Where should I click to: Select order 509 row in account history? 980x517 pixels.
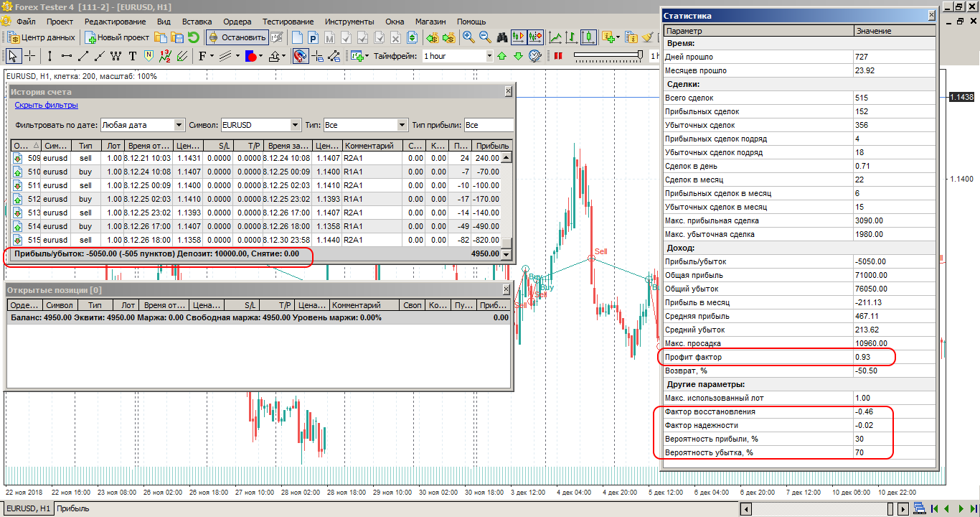tap(143, 158)
